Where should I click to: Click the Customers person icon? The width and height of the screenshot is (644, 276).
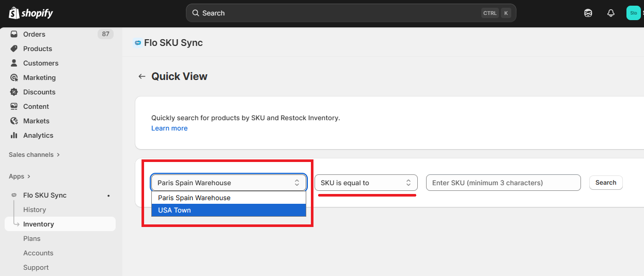(x=14, y=63)
